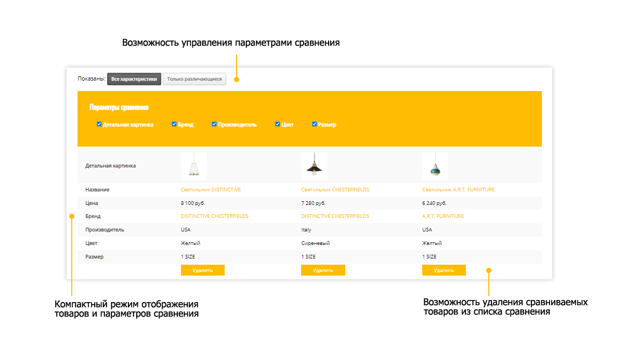The height and width of the screenshot is (364, 624).
Task: Open the A.R.T. FURNITURE green lamp thumbnail
Action: 435,166
